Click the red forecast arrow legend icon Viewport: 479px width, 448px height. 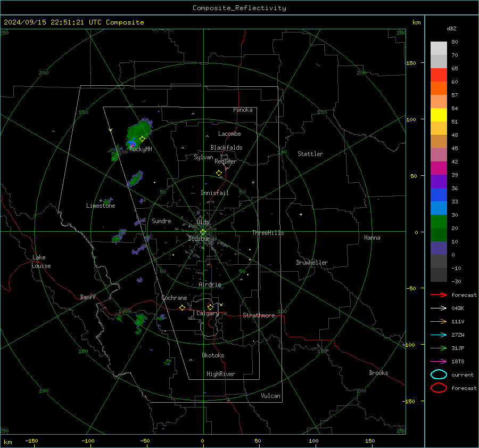(439, 295)
